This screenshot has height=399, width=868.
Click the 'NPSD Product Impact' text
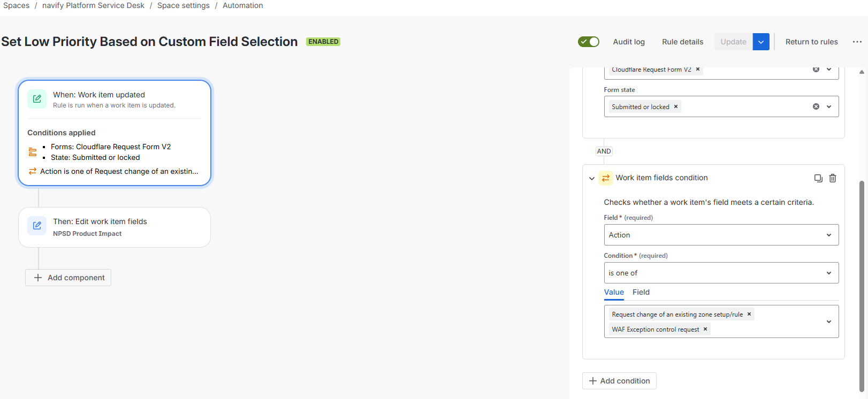[x=87, y=234]
